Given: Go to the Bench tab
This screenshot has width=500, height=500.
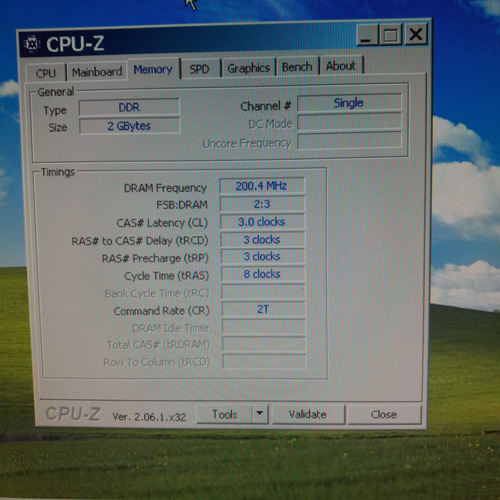Looking at the screenshot, I should 297,67.
